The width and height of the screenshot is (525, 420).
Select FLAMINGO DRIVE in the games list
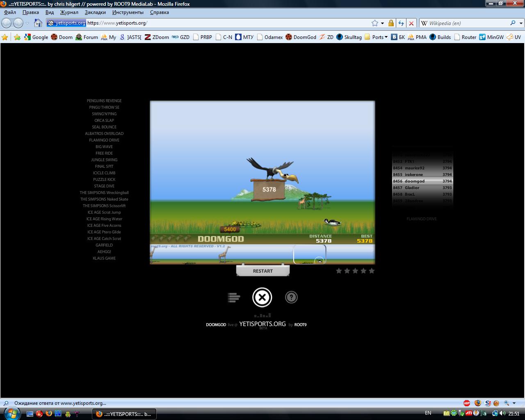point(104,140)
